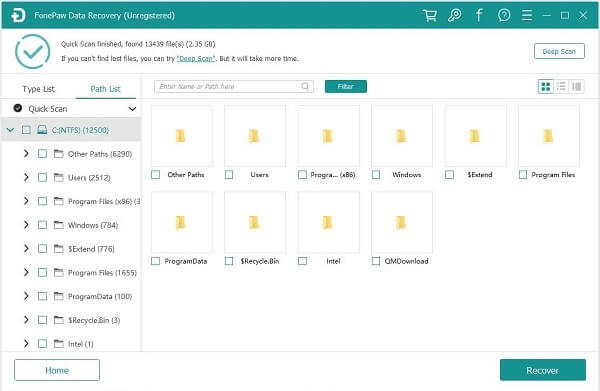Check the Program Files thumbnail checkbox
The height and width of the screenshot is (391, 600).
(x=523, y=174)
